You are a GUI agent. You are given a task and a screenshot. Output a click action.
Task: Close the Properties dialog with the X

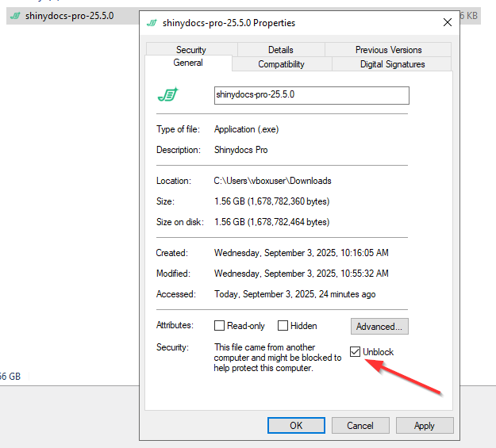448,23
